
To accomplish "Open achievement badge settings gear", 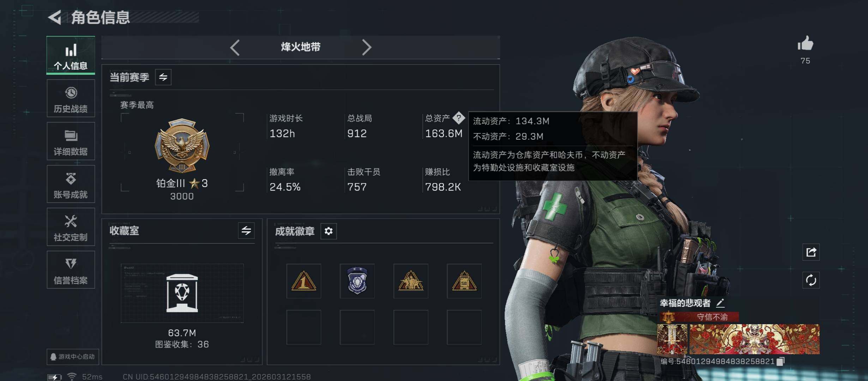I will (x=328, y=231).
